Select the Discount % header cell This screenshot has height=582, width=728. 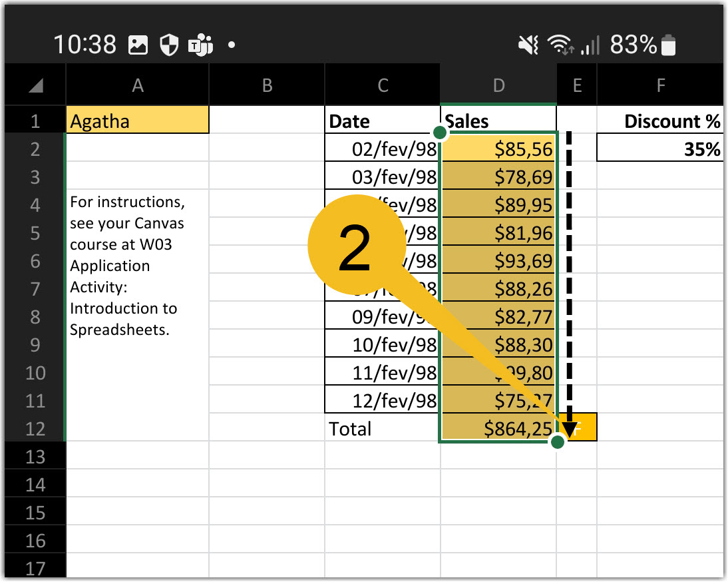coord(660,121)
